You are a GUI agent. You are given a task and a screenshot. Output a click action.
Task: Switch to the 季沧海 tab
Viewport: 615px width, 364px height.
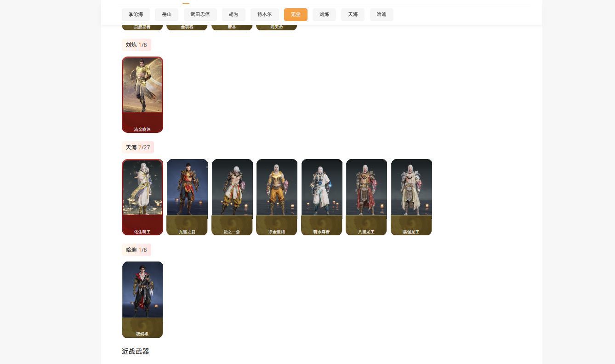136,15
